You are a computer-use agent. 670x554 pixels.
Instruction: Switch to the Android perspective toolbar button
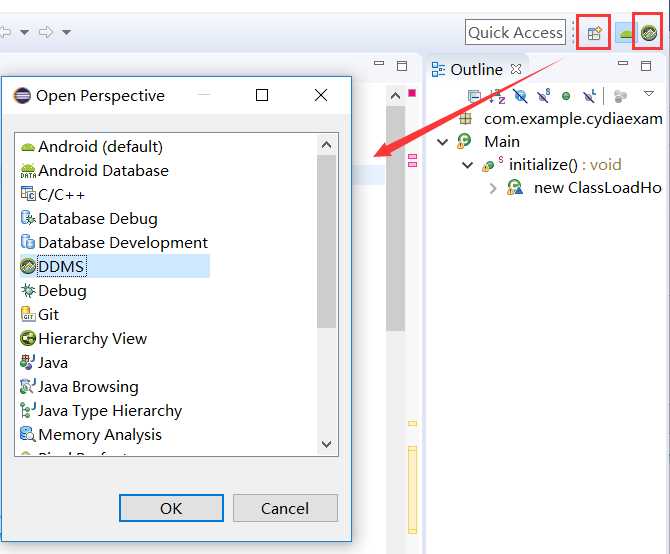click(x=625, y=33)
